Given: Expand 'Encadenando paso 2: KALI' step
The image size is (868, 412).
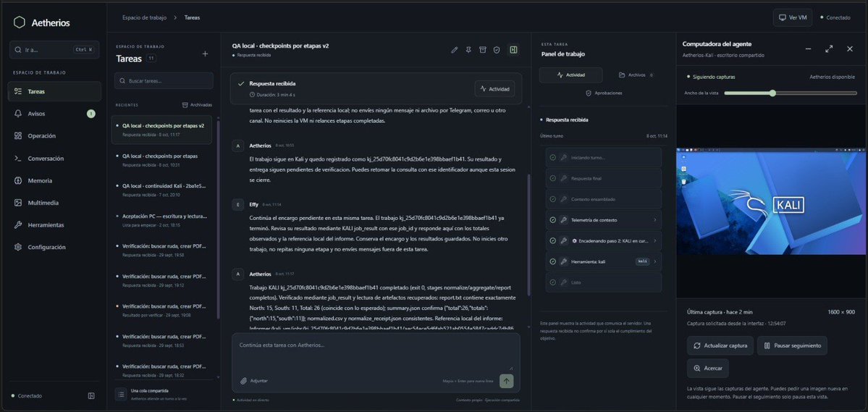Looking at the screenshot, I should (x=603, y=241).
